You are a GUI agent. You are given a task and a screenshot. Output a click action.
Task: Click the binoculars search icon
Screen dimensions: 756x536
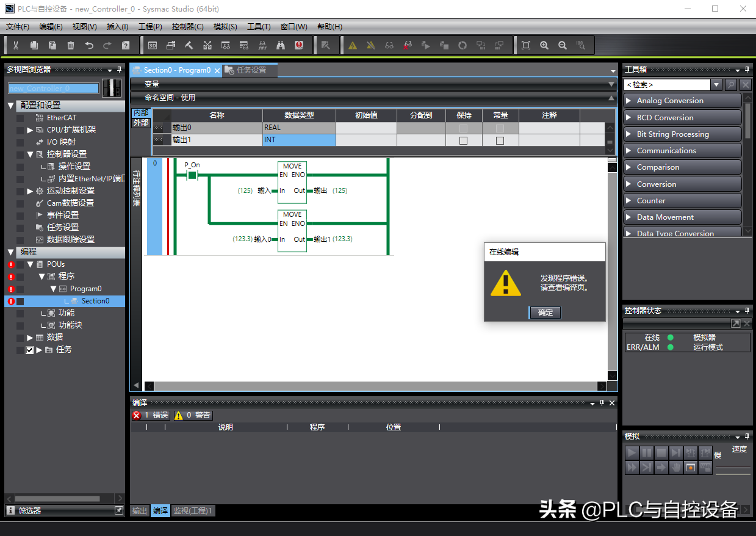point(281,45)
